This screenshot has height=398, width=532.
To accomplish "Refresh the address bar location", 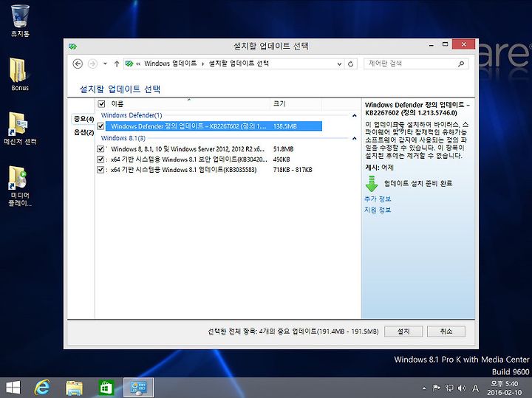I will (351, 64).
